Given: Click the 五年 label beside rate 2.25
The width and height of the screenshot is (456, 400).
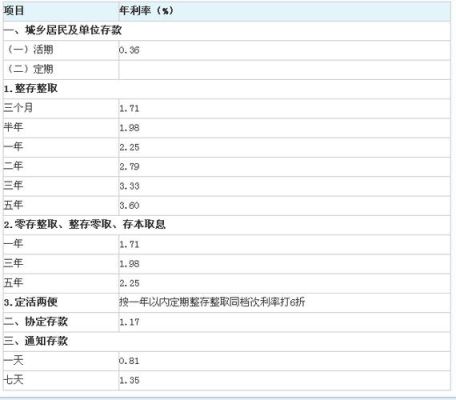Looking at the screenshot, I should pos(13,283).
